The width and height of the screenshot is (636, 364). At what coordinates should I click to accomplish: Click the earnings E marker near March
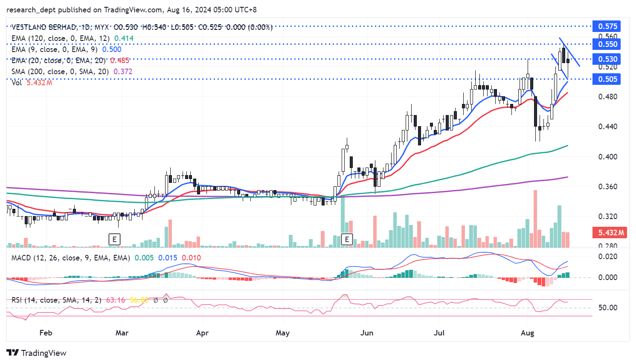114,239
